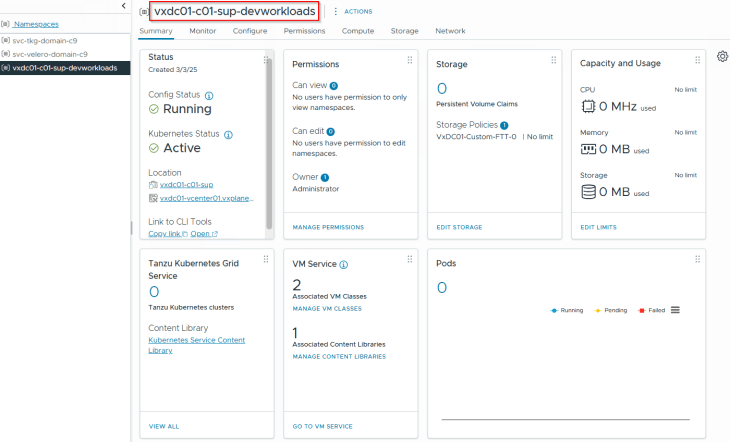The image size is (730, 442).
Task: Click the Status card drag handle
Action: point(266,60)
